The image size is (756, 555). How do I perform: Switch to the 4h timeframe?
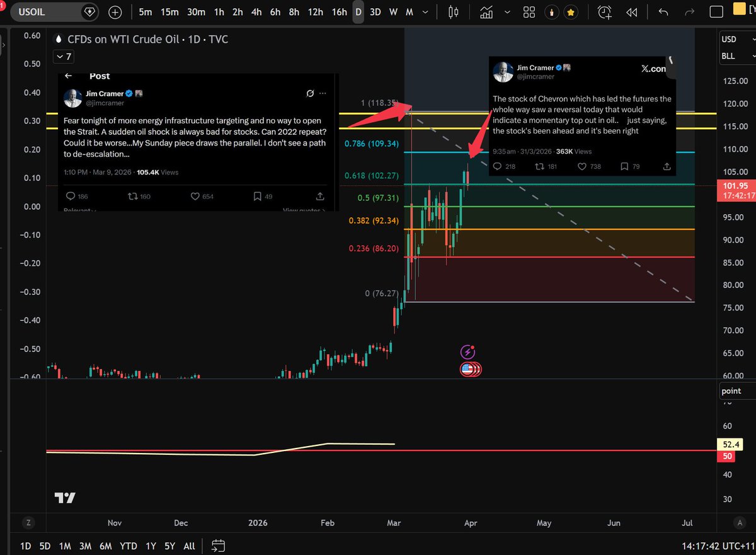click(x=256, y=12)
